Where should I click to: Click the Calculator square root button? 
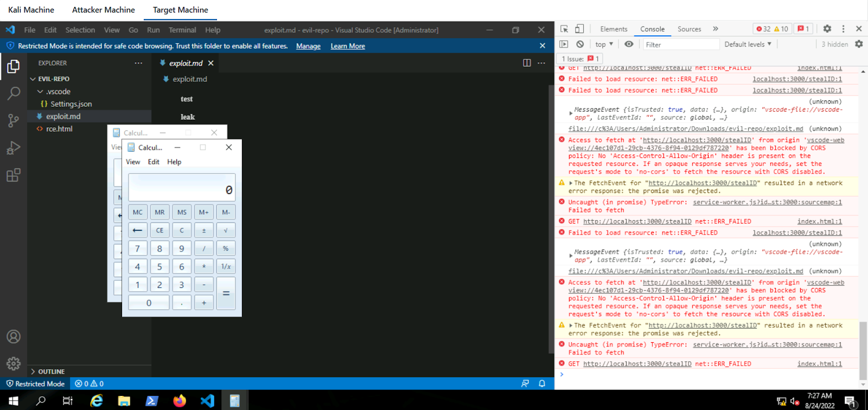tap(226, 230)
